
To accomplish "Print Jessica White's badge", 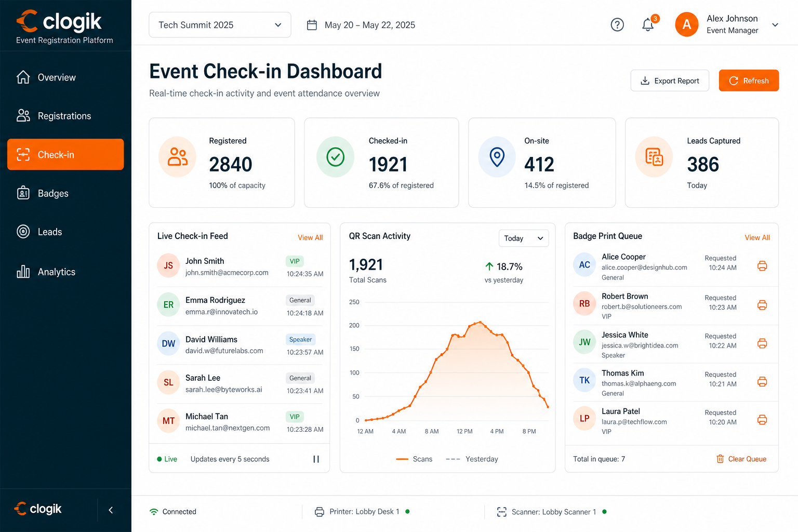I will 762,343.
